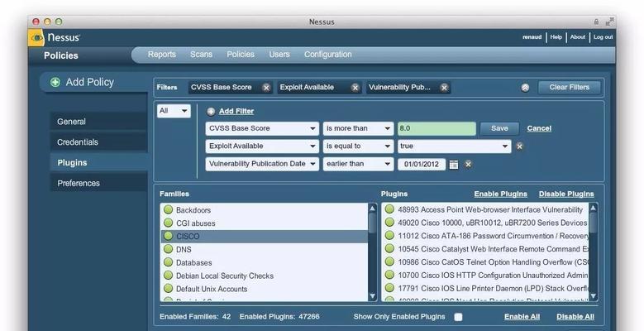Screen dimensions: 644x331
Task: Open the Exploit Available field dropdown
Action: pyautogui.click(x=262, y=146)
